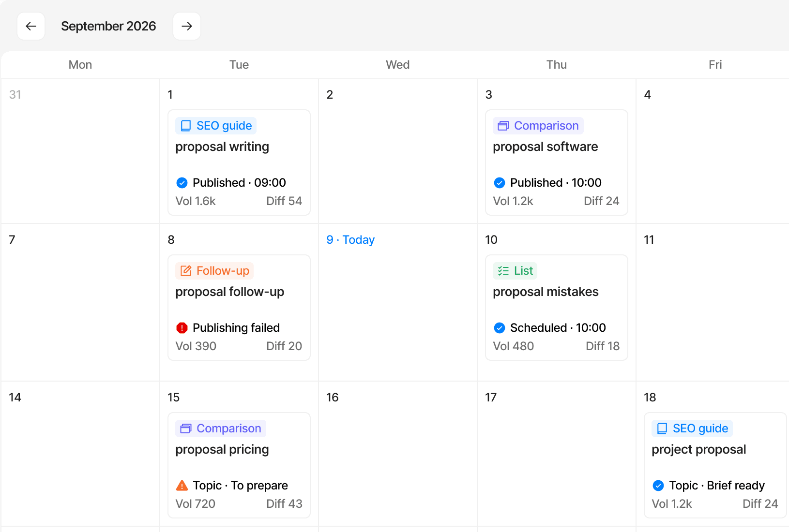The width and height of the screenshot is (789, 532).
Task: Click the SEO guide tag on September 1
Action: (x=216, y=126)
